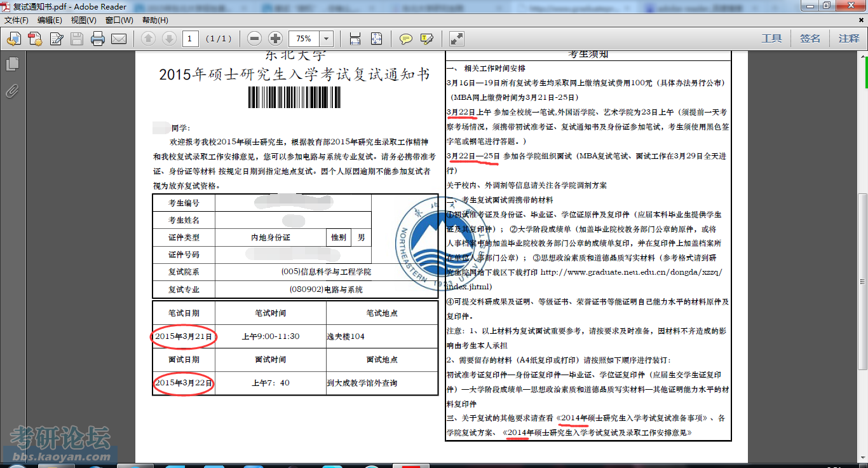Click the fit-width scrolling mode icon

pos(355,39)
